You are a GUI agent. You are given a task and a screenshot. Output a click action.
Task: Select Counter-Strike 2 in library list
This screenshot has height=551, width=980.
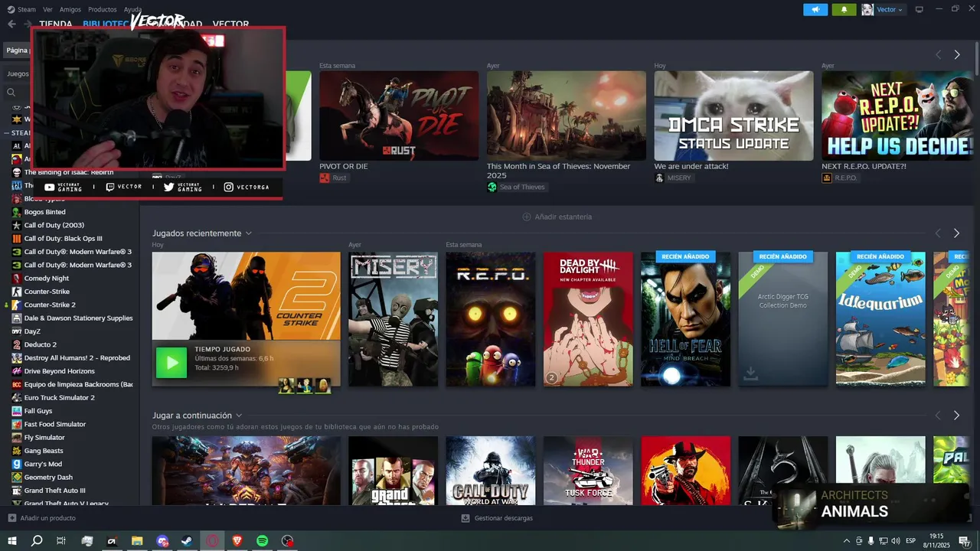(x=50, y=305)
